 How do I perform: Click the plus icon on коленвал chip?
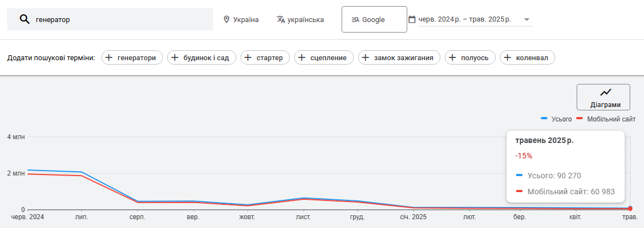coord(508,57)
